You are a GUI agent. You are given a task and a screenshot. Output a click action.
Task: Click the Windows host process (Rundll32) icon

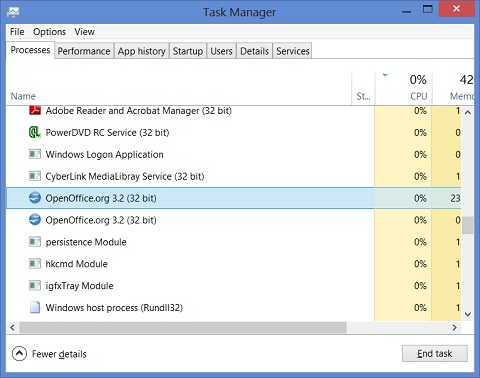tap(35, 307)
